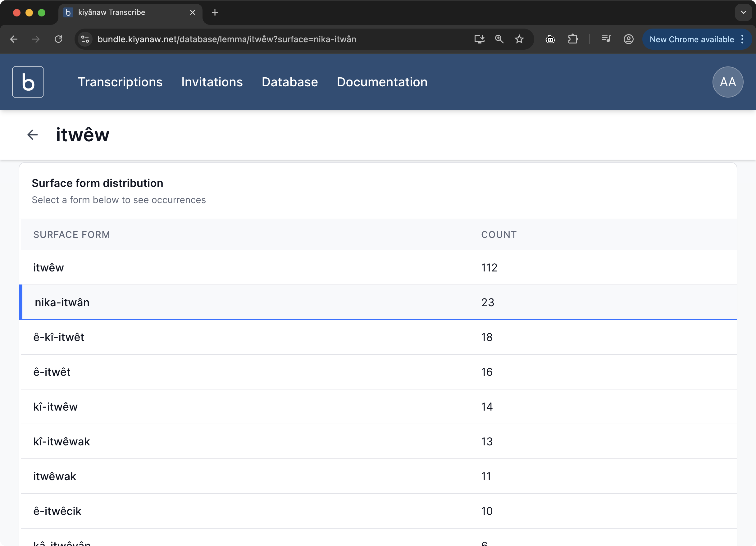The width and height of the screenshot is (756, 546).
Task: Open the Documentation link
Action: (x=382, y=82)
